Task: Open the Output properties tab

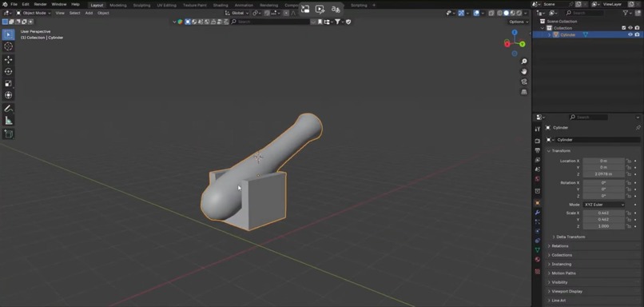Action: tap(537, 150)
